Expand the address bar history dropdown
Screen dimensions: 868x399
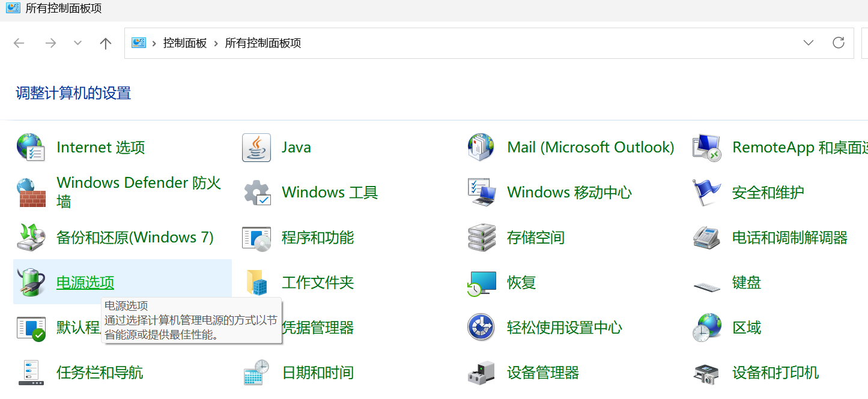pyautogui.click(x=809, y=43)
